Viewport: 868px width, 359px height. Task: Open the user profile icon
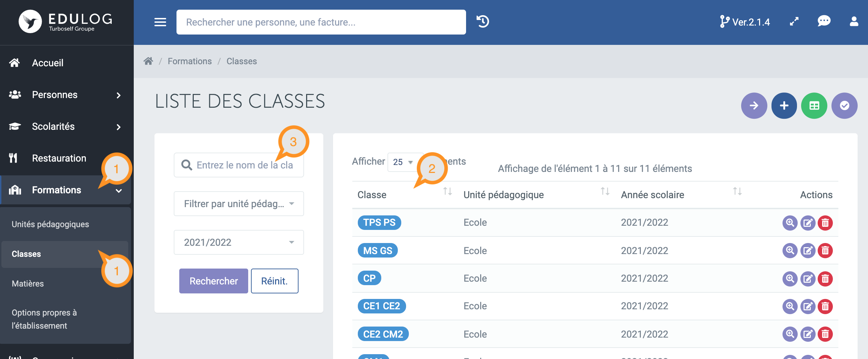[854, 21]
